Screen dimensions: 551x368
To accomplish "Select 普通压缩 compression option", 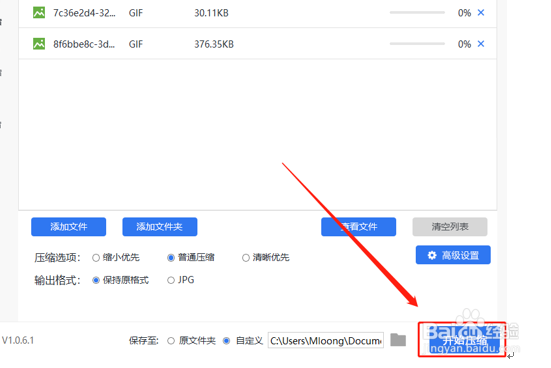I will (171, 258).
